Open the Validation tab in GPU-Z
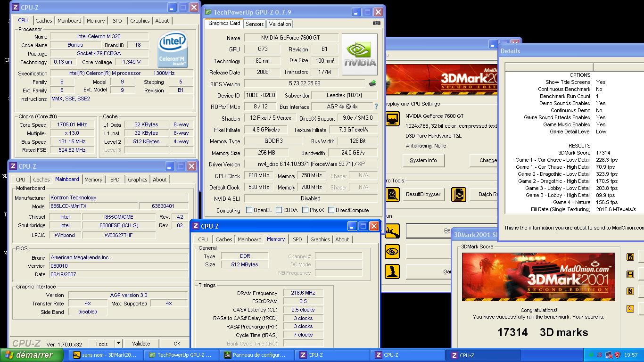644x362 pixels. [280, 24]
